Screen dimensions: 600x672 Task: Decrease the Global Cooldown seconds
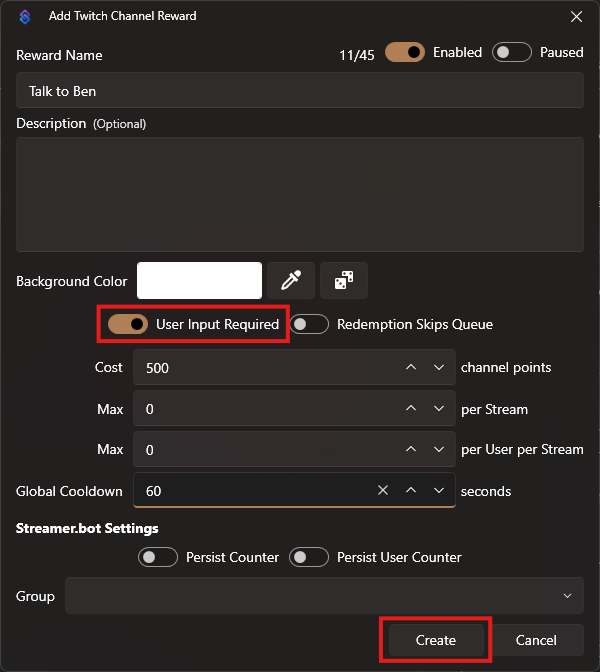point(439,490)
